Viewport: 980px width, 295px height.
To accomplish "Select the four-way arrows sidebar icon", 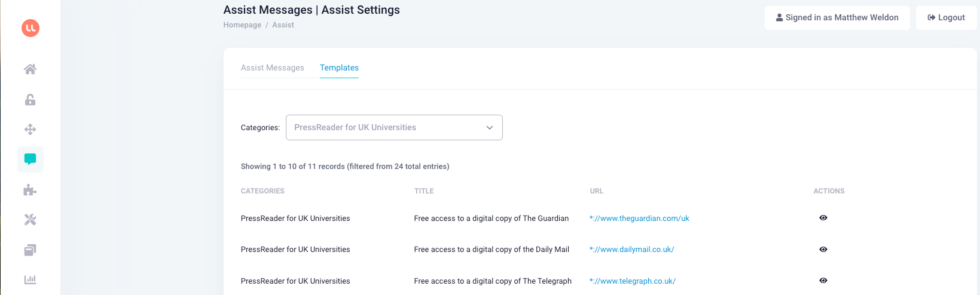I will pos(30,130).
